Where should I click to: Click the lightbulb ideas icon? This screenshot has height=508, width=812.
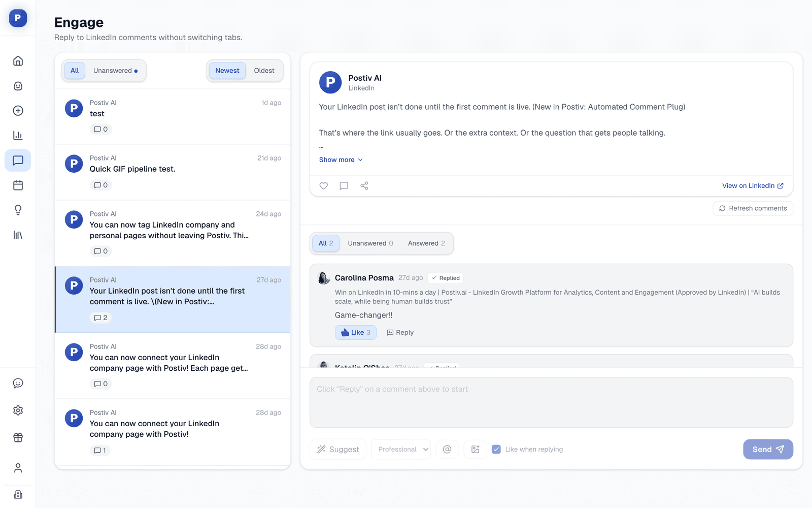18,210
